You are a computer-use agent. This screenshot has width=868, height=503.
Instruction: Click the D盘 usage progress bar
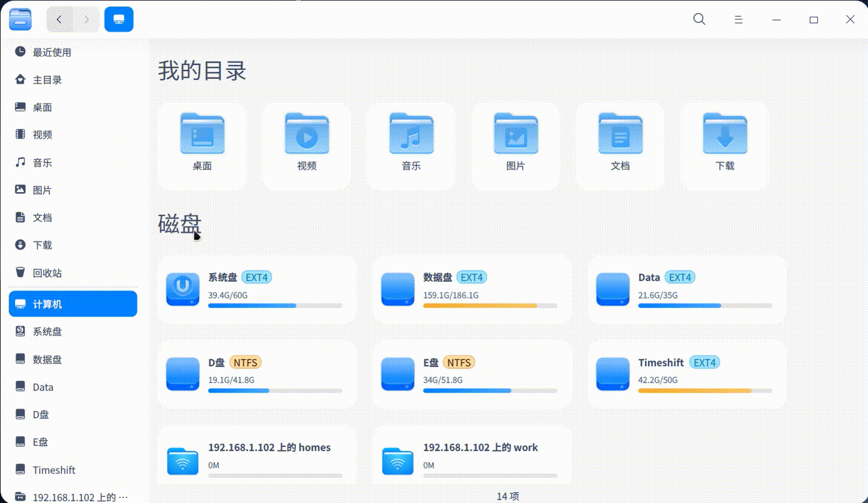pos(275,390)
